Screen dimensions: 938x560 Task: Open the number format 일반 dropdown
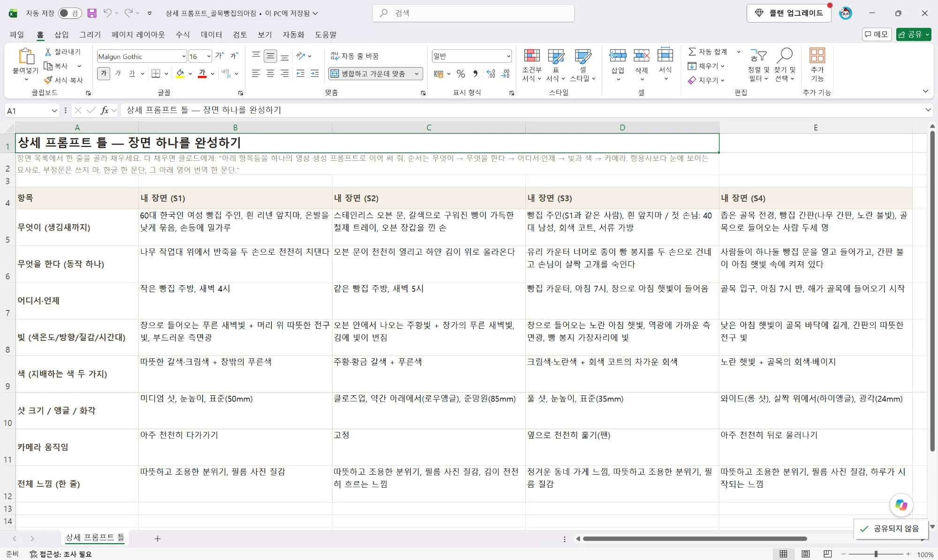coord(508,56)
